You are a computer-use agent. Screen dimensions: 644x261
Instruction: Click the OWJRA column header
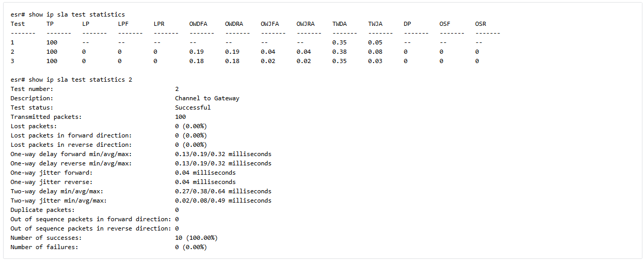pos(305,24)
